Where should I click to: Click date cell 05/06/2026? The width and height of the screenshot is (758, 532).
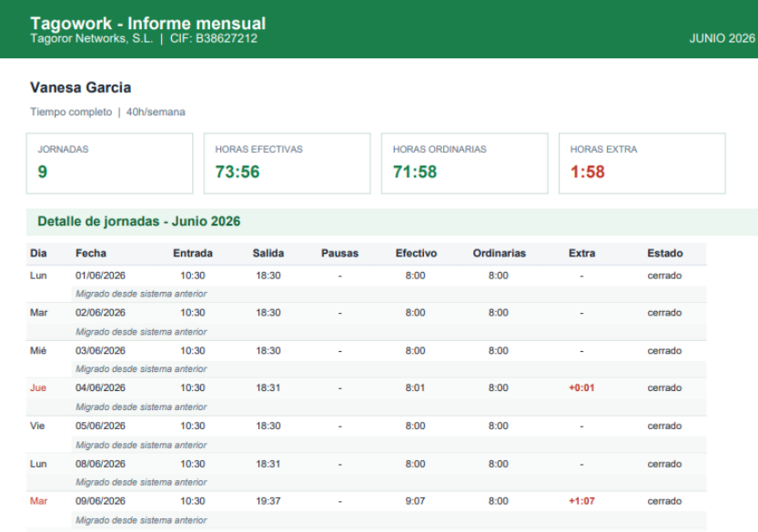pyautogui.click(x=100, y=426)
